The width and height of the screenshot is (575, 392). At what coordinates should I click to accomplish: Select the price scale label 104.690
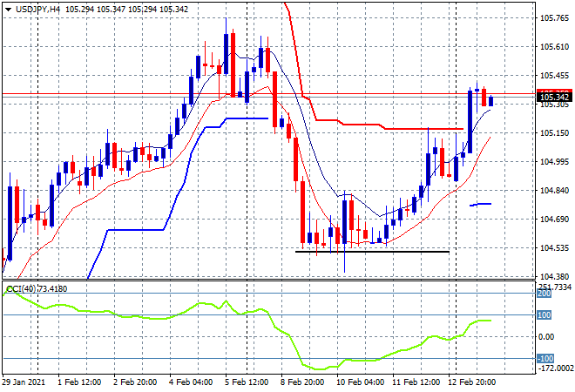(x=554, y=220)
